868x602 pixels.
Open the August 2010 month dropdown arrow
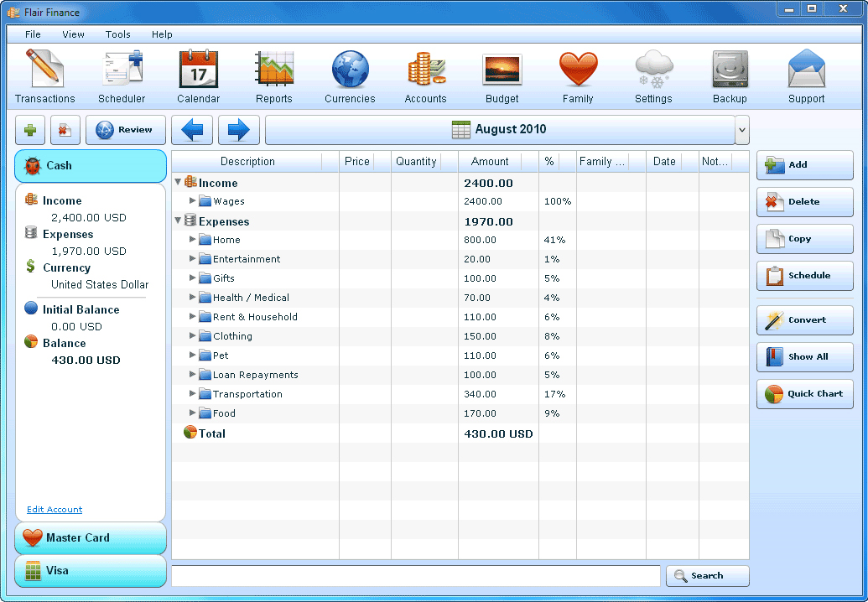741,130
